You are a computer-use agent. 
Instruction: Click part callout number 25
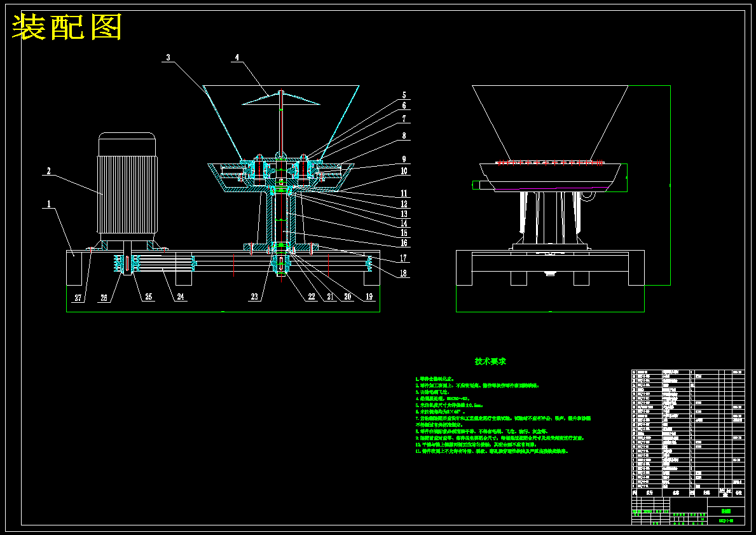149,297
